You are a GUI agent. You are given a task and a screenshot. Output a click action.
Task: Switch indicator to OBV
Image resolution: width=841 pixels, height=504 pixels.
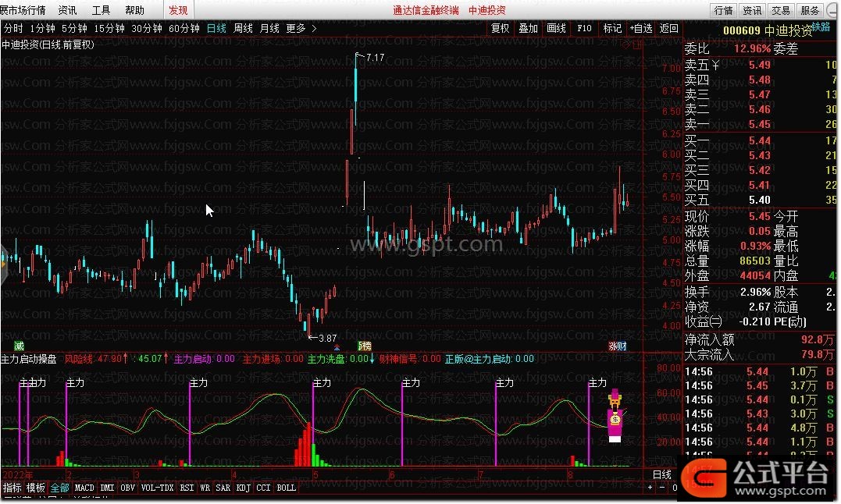click(127, 488)
